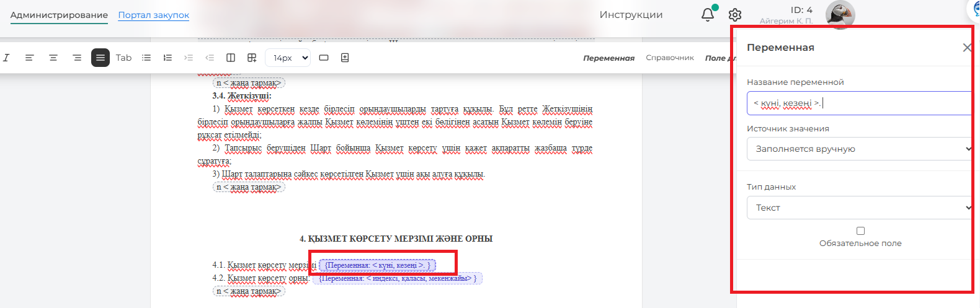Open the notifications bell

coord(707,15)
